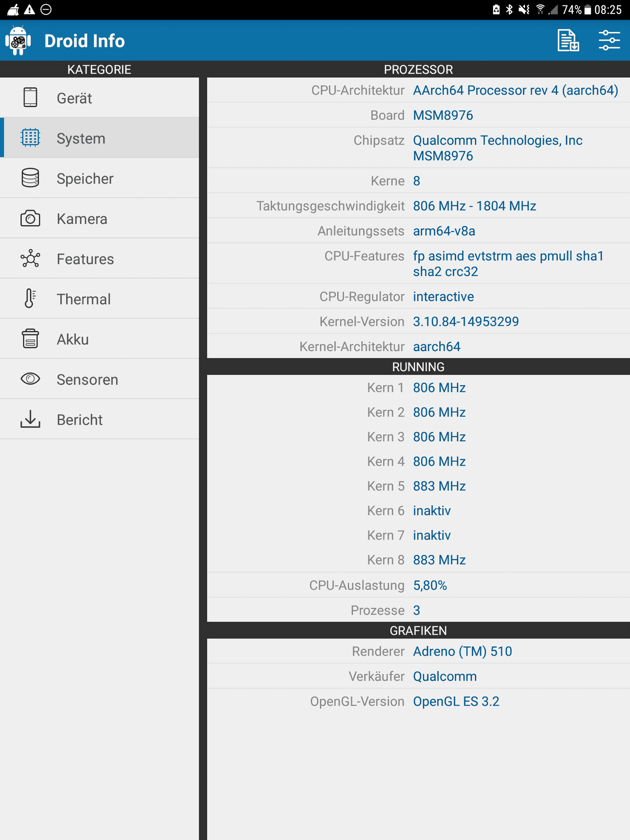Tap the warning triangle status icon
The width and height of the screenshot is (630, 840).
(x=29, y=9)
